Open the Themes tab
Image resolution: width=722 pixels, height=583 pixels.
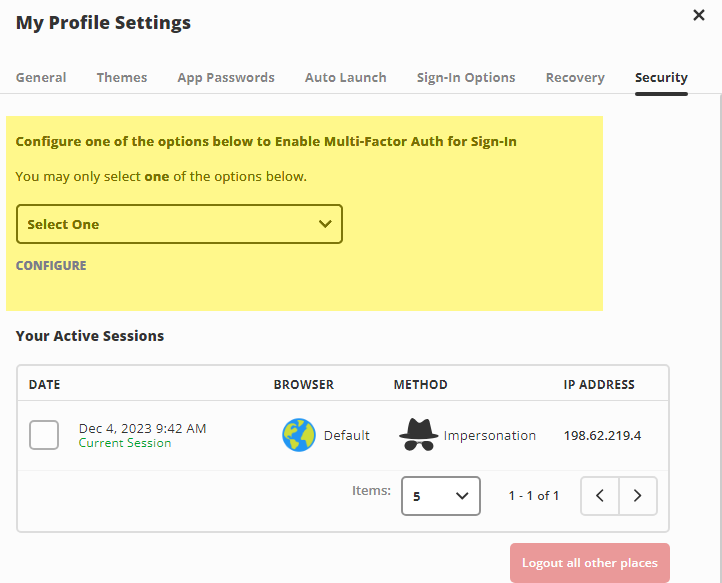[122, 77]
